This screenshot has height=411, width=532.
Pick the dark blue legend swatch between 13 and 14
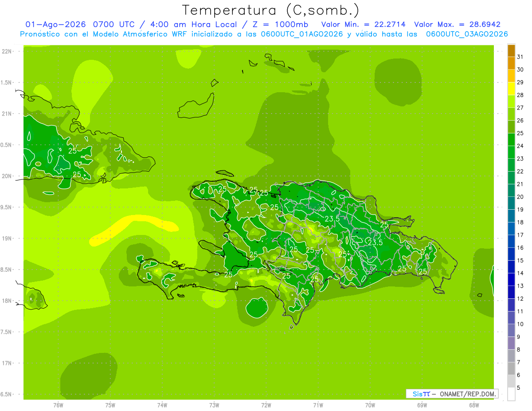click(x=511, y=279)
